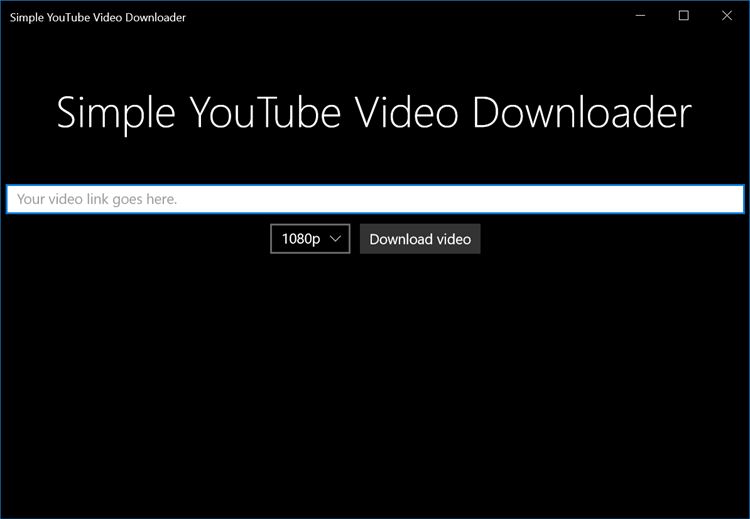Screen dimensions: 750x519
Task: Click the Download video button
Action: pos(420,239)
